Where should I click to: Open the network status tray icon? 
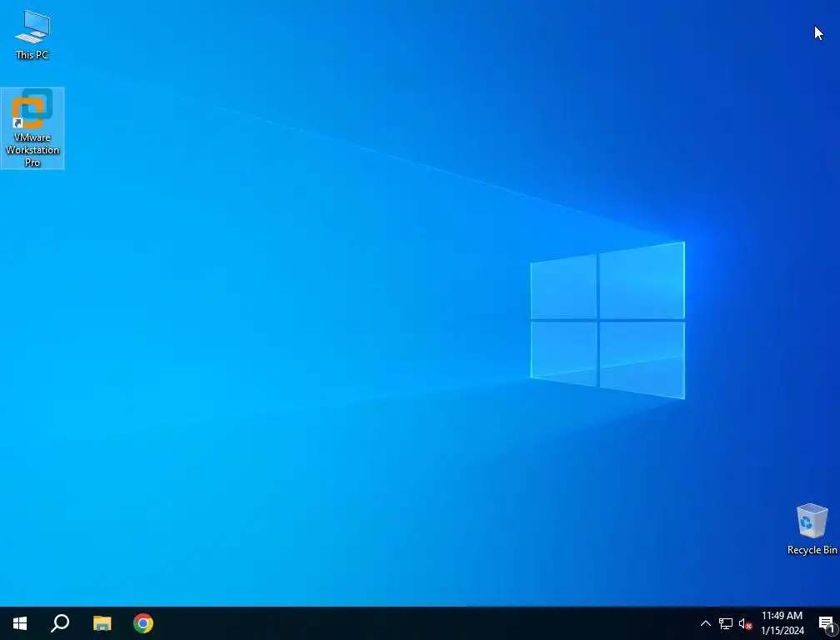pyautogui.click(x=726, y=623)
